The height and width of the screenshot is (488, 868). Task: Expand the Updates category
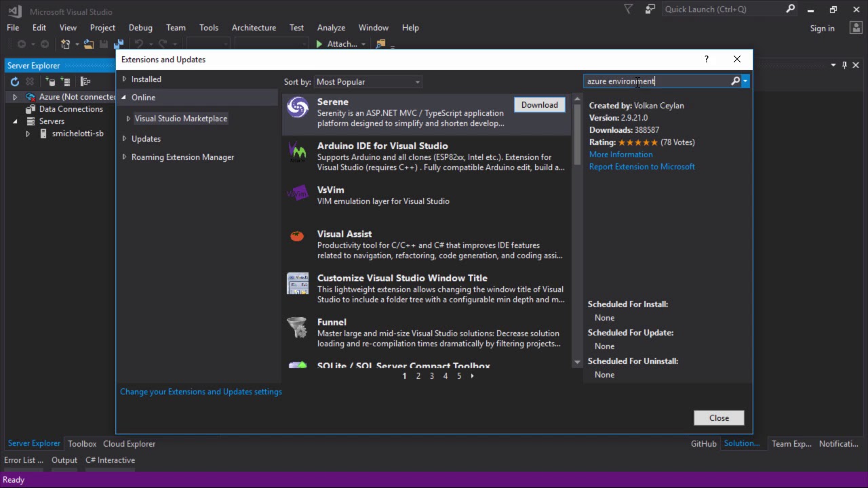124,139
